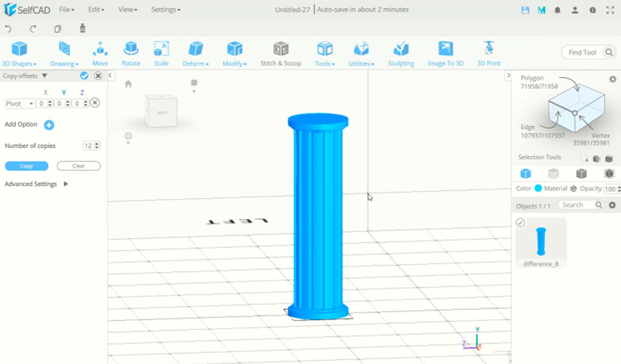Open the Scale tool
Viewport: 621px width, 364px height.
coord(161,53)
